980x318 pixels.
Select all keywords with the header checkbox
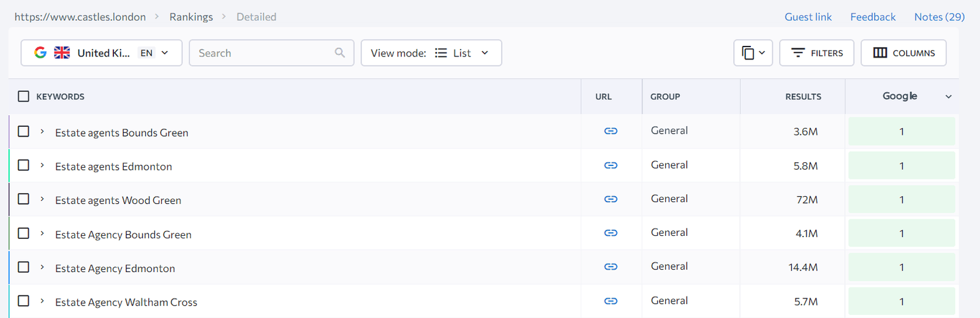coord(23,96)
